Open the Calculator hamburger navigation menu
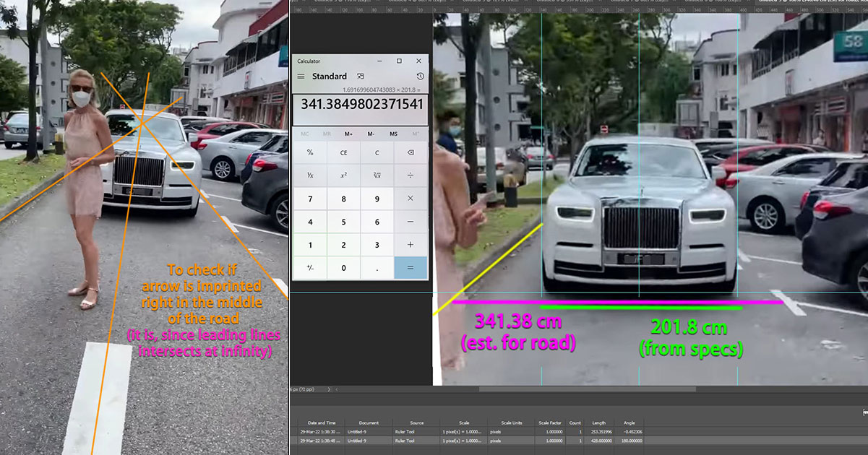Image resolution: width=868 pixels, height=455 pixels. point(301,77)
